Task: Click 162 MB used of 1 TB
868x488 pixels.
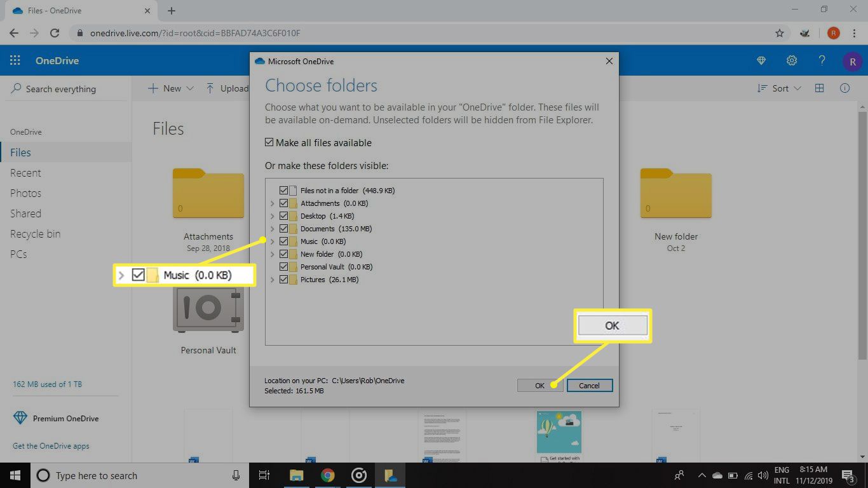Action: click(x=47, y=384)
